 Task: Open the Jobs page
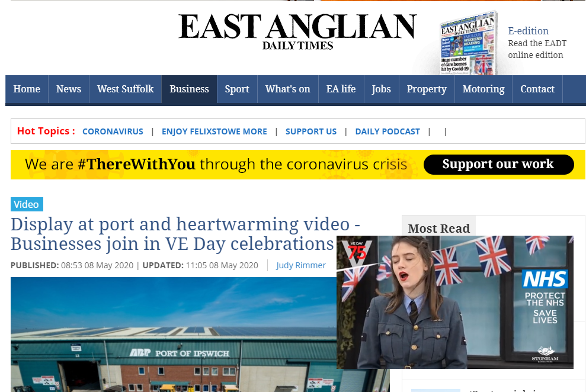[381, 89]
